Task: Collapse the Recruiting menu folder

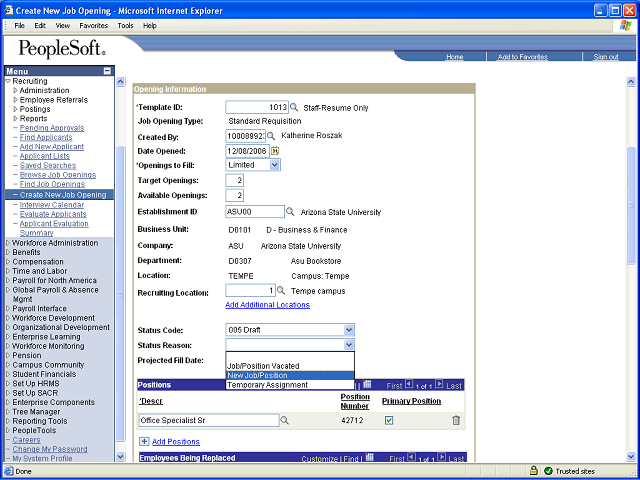Action: 8,81
